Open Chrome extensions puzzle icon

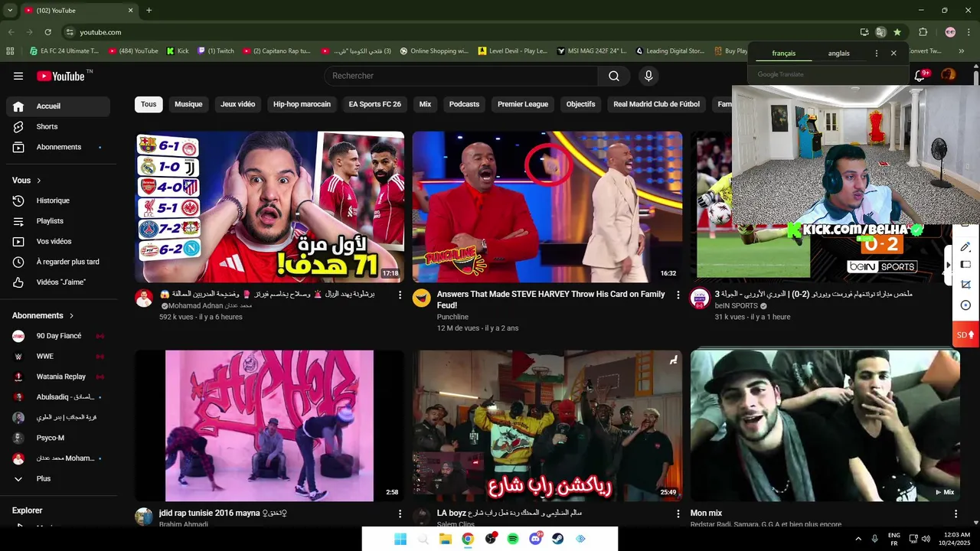pos(923,32)
